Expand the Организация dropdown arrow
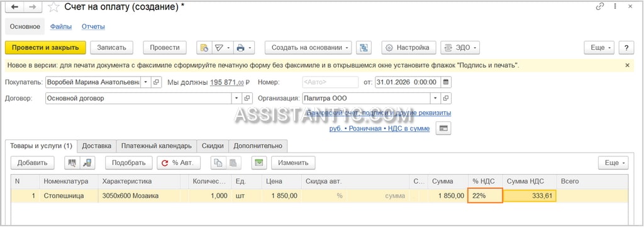Image resolution: width=644 pixels, height=228 pixels. pos(436,99)
